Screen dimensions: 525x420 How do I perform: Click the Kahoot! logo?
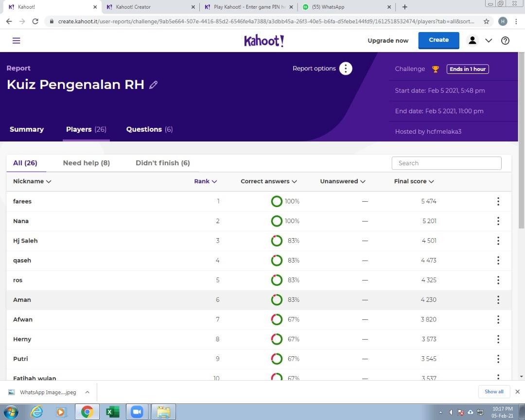264,41
